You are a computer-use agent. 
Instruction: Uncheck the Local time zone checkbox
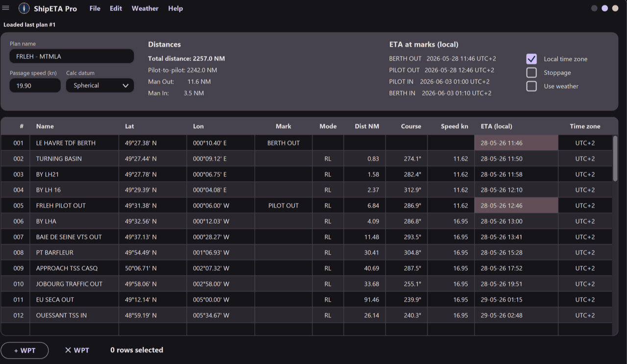click(531, 59)
